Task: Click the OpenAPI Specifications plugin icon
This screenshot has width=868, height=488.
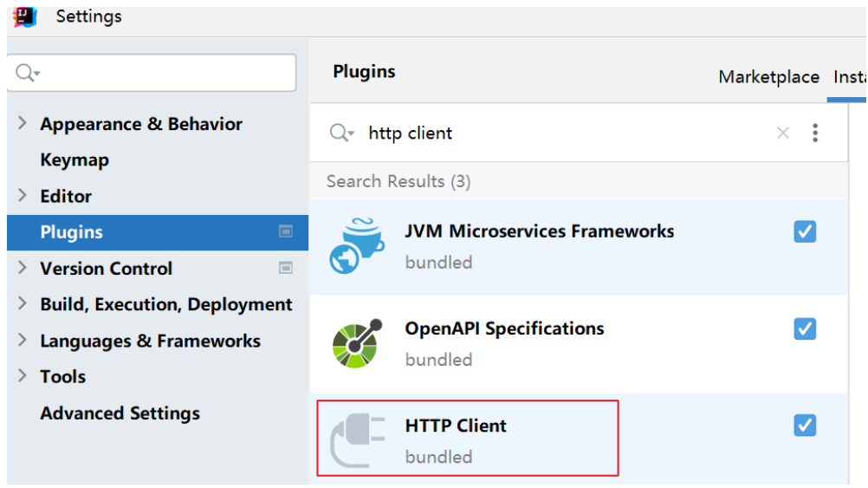Action: pyautogui.click(x=357, y=343)
